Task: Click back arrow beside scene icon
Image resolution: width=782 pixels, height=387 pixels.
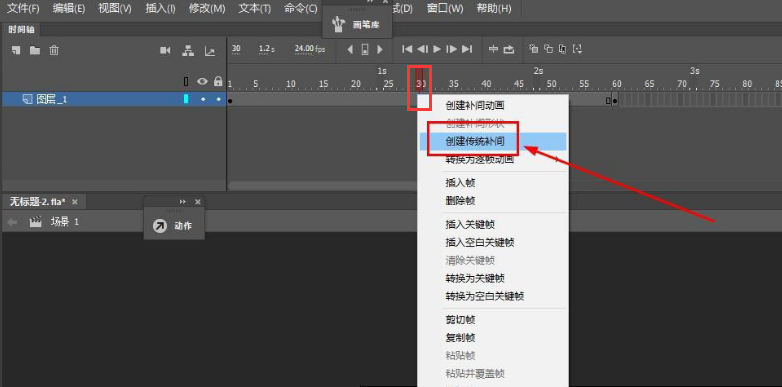Action: 12,222
